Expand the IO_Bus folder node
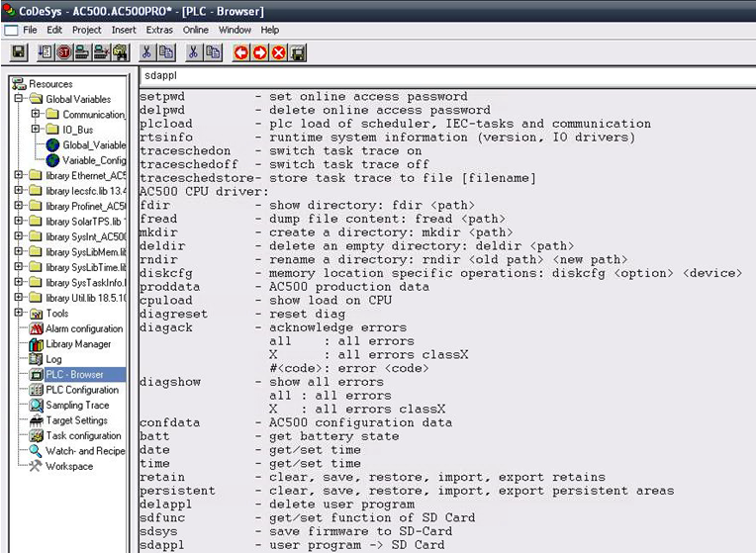This screenshot has height=553, width=756. pyautogui.click(x=36, y=130)
